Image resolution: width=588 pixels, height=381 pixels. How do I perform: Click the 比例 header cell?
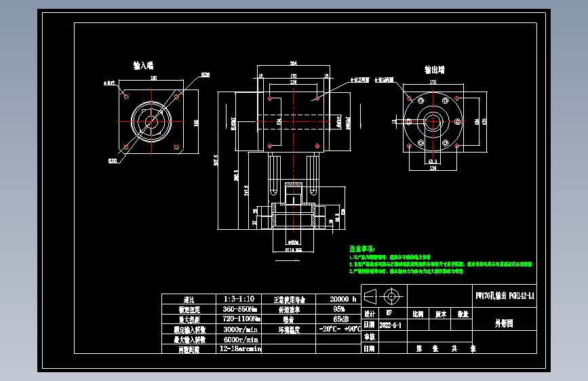[418, 314]
